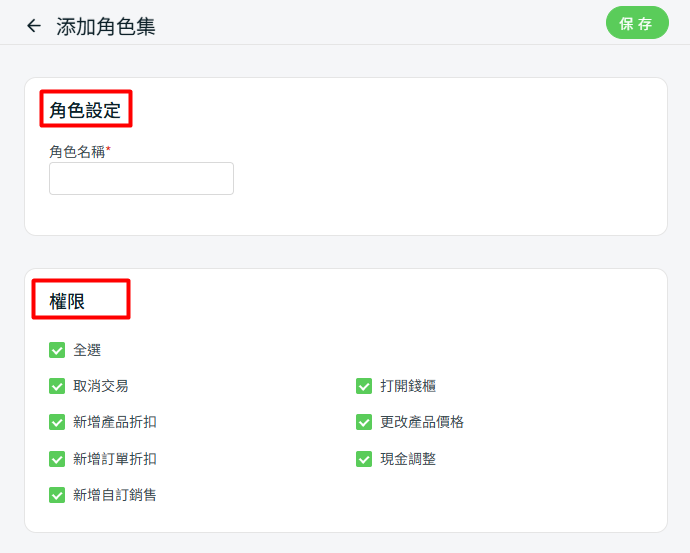Click the 添加角色集 page title
Image resolution: width=690 pixels, height=553 pixels.
click(106, 27)
